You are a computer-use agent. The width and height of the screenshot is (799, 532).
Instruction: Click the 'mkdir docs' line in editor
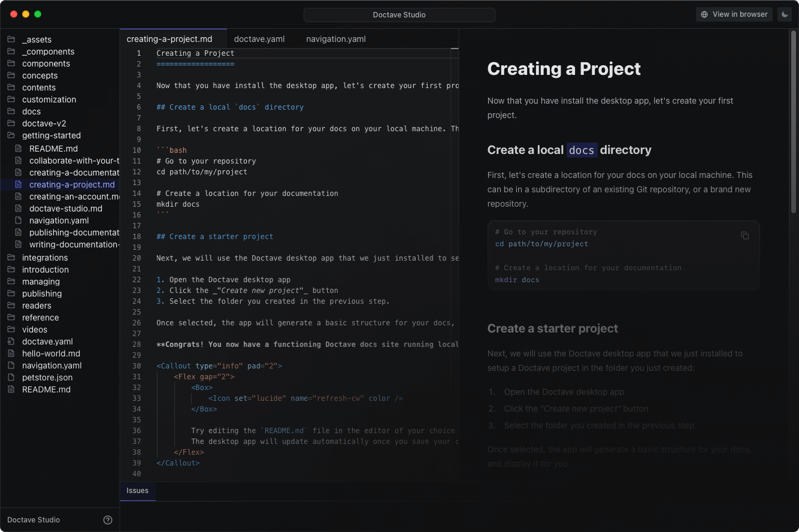pos(178,204)
